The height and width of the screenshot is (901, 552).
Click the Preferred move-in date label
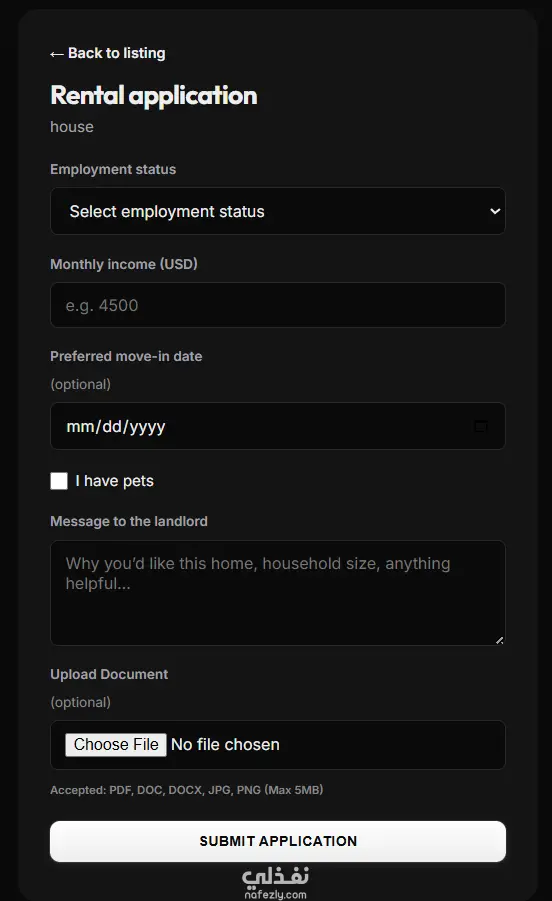126,356
